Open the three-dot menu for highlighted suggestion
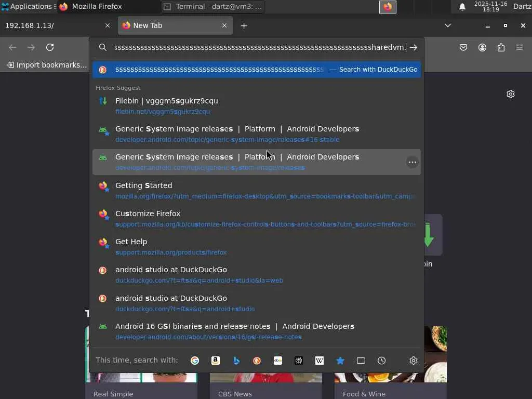Screen dimensions: 532x399 [x=412, y=162]
